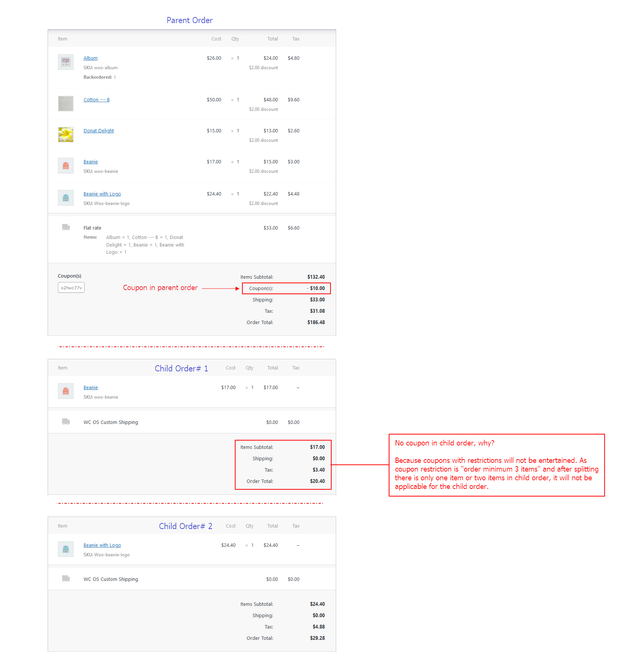Open the Cotton --- B product thumbnail

pyautogui.click(x=66, y=104)
